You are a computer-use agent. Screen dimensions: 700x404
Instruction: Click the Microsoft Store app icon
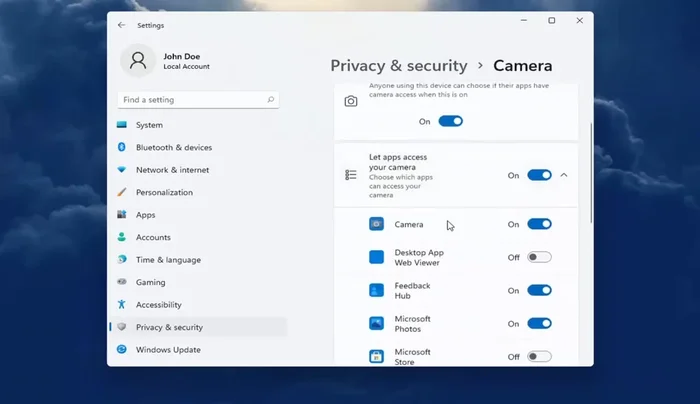[376, 356]
